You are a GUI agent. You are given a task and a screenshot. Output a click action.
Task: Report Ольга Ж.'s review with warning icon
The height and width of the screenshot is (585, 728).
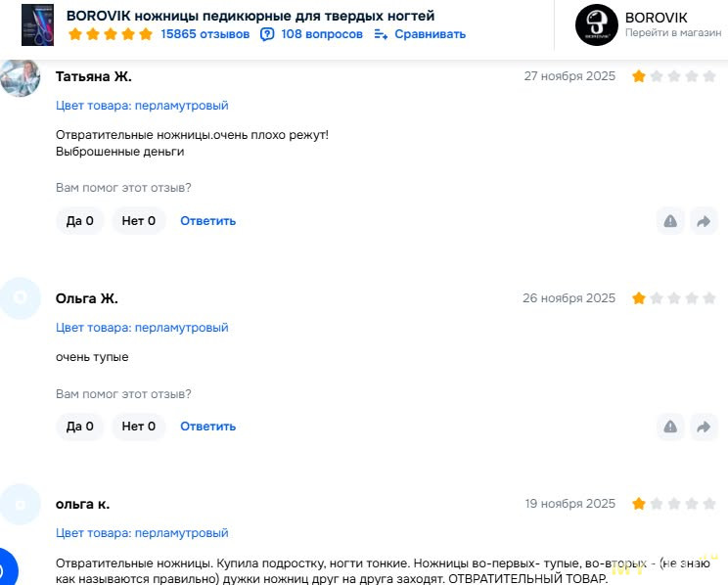coord(670,427)
